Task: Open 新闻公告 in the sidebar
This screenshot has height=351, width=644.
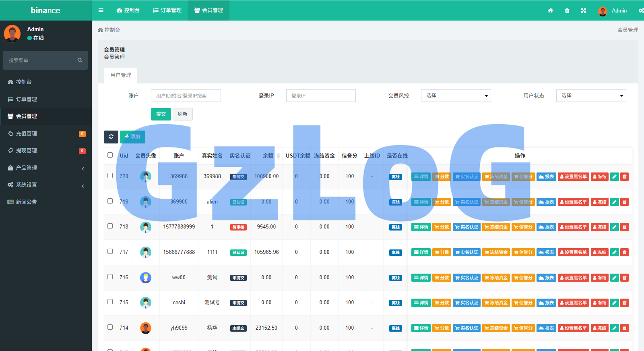Action: (46, 202)
